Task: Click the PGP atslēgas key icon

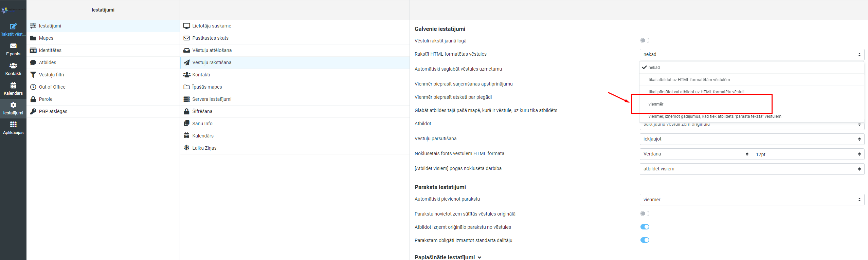Action: pyautogui.click(x=33, y=111)
